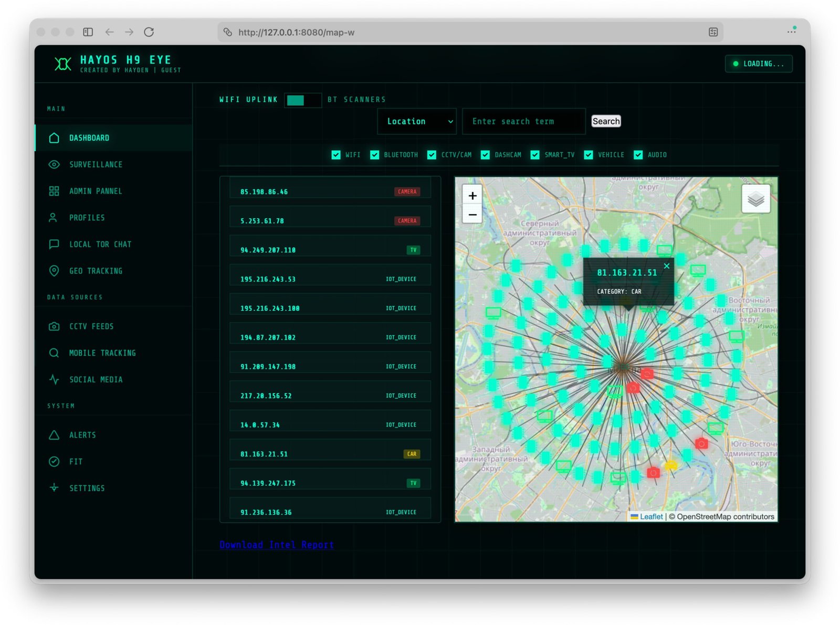Uncheck the VEHICLE filter checkbox
Image resolution: width=840 pixels, height=625 pixels.
click(589, 155)
